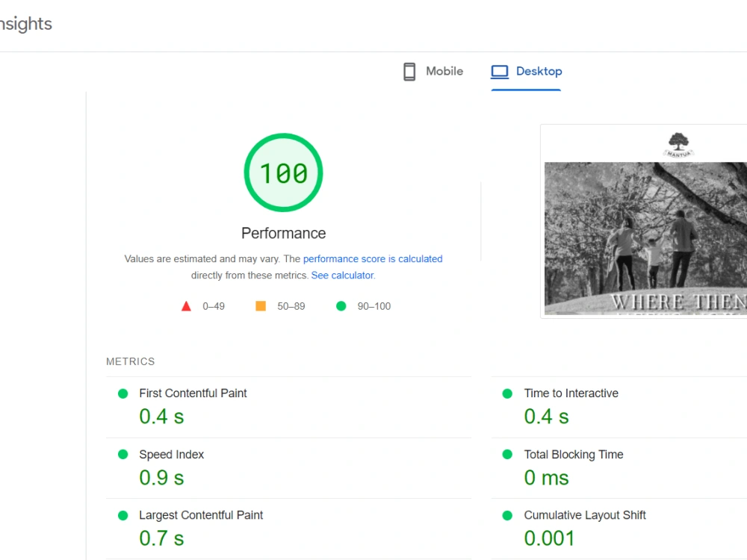Click the 'Largest Contentful Paint' metric label
This screenshot has width=747, height=560.
point(201,515)
